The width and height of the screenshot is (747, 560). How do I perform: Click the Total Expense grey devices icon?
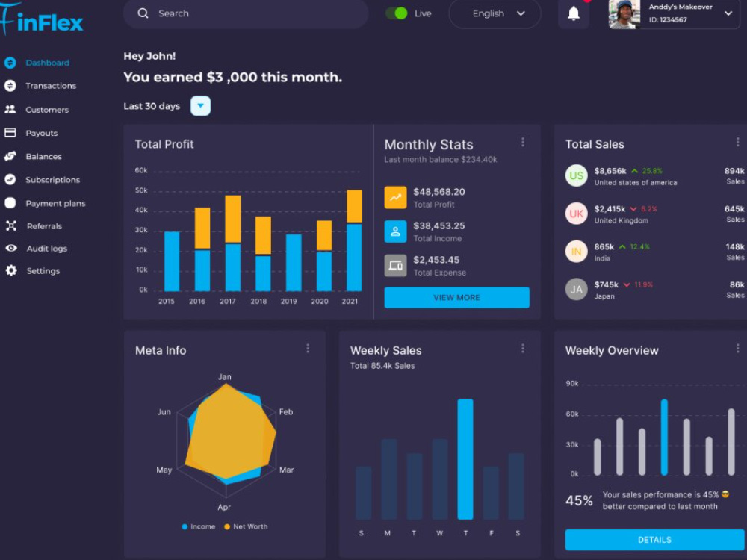tap(395, 265)
